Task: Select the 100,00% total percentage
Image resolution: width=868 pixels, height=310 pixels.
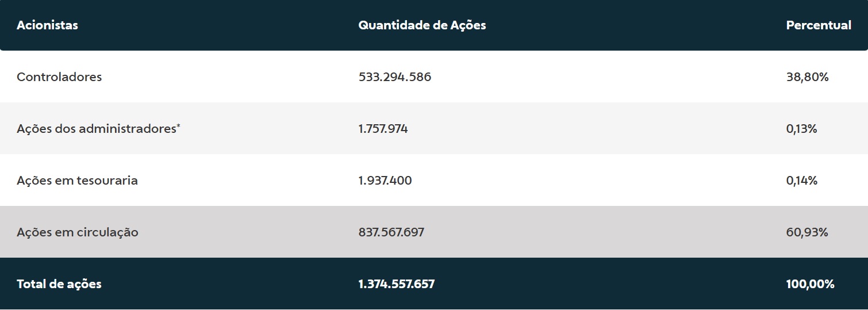Action: [810, 284]
